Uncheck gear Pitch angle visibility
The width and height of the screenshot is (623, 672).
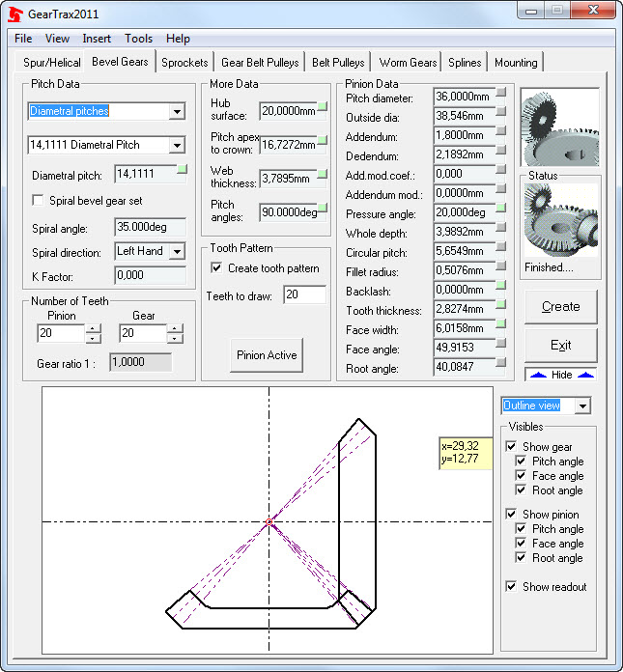click(521, 462)
